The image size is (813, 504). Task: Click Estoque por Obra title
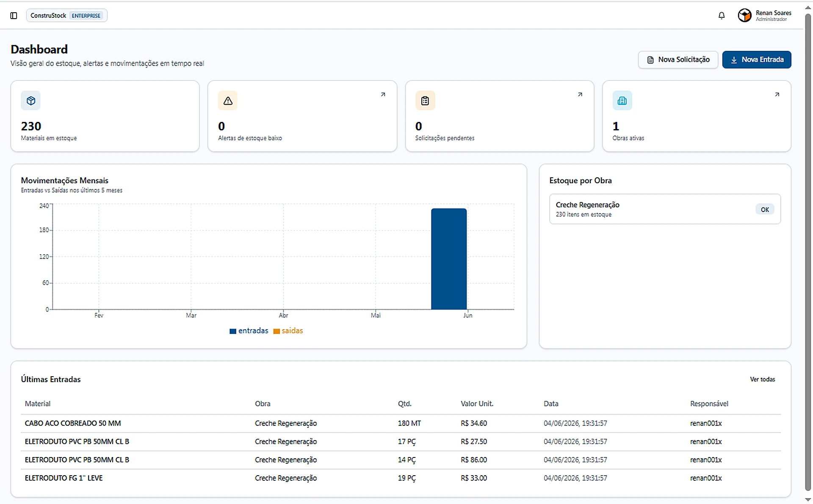click(x=581, y=181)
